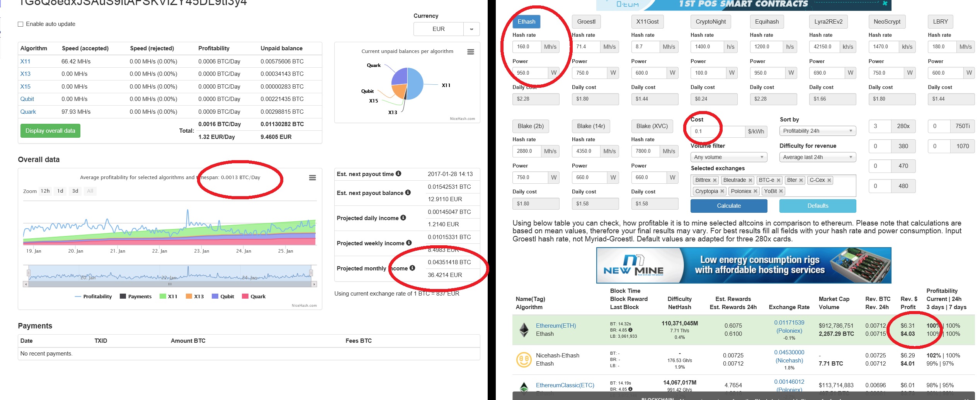
Task: Remove Bittrex from selected exchanges
Action: tap(715, 180)
